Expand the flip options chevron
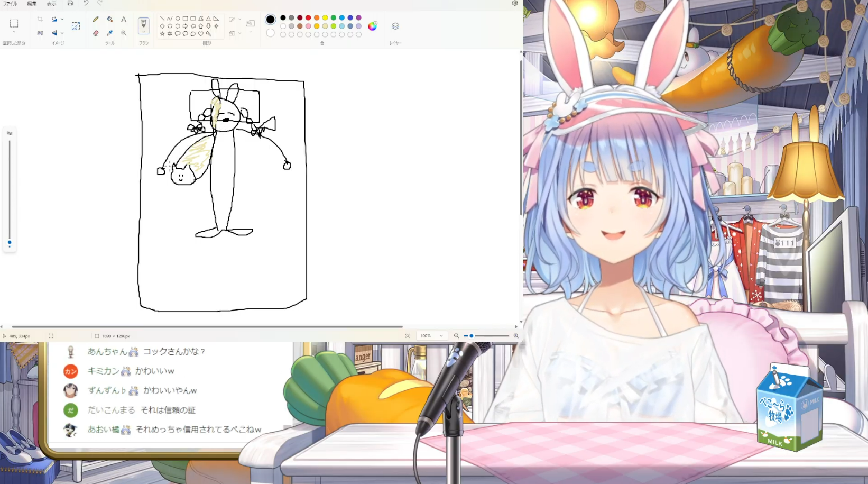Viewport: 868px width, 484px height. click(x=62, y=33)
